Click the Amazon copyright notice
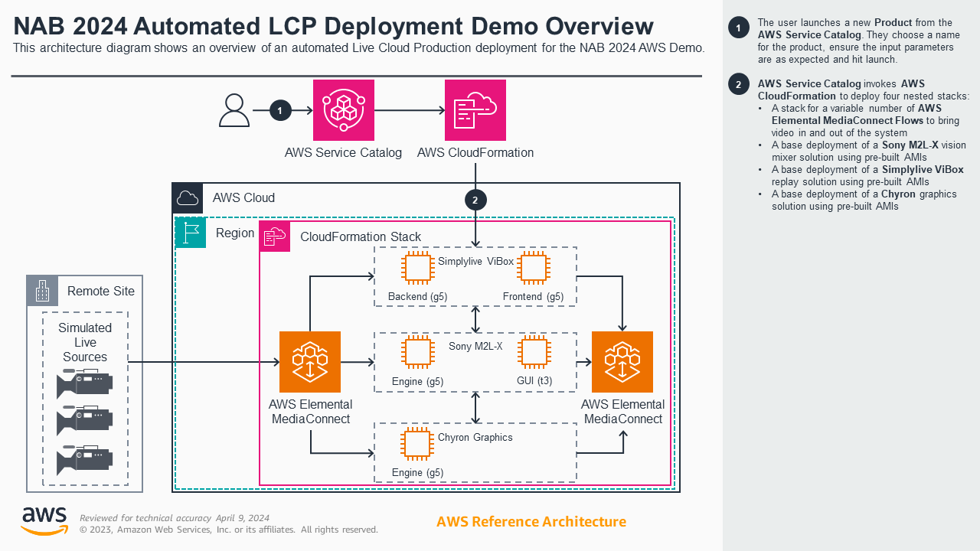Viewport: 980px width, 551px height. [229, 530]
